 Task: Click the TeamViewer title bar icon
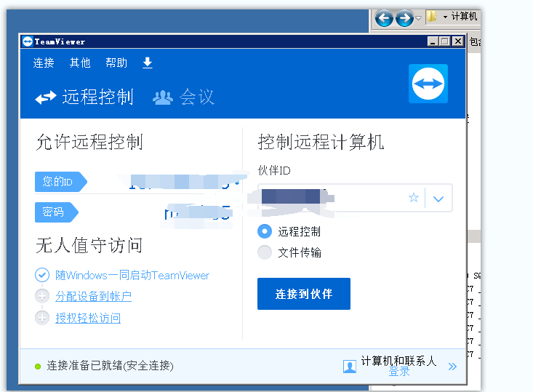click(x=27, y=41)
